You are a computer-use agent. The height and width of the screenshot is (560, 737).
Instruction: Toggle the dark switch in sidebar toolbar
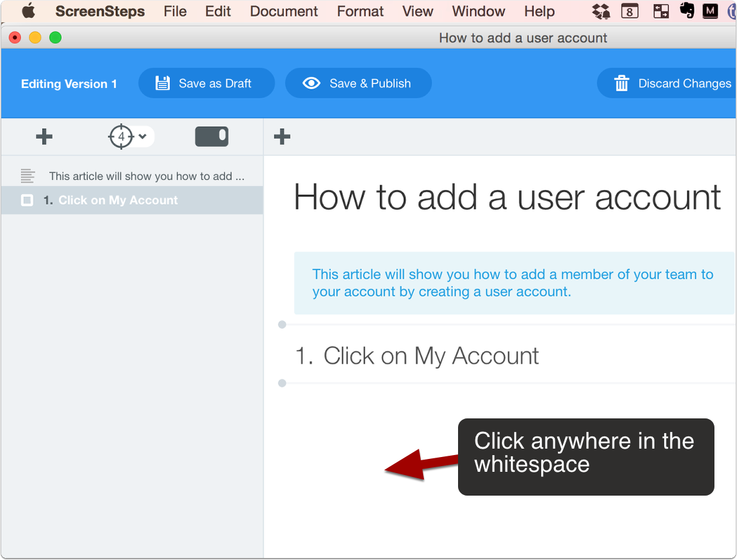click(x=211, y=136)
